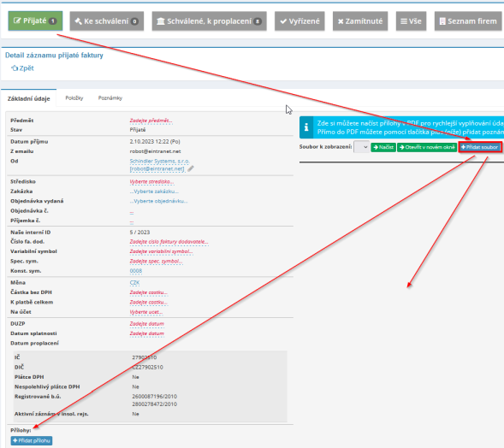Click Otevřít v novém okně button
The height and width of the screenshot is (448, 504).
(x=427, y=147)
